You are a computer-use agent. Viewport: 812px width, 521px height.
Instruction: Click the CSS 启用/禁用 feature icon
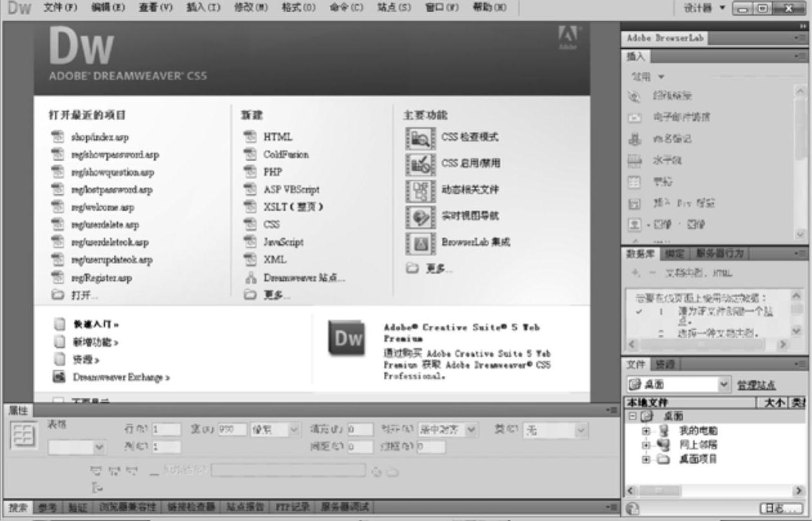pos(420,164)
